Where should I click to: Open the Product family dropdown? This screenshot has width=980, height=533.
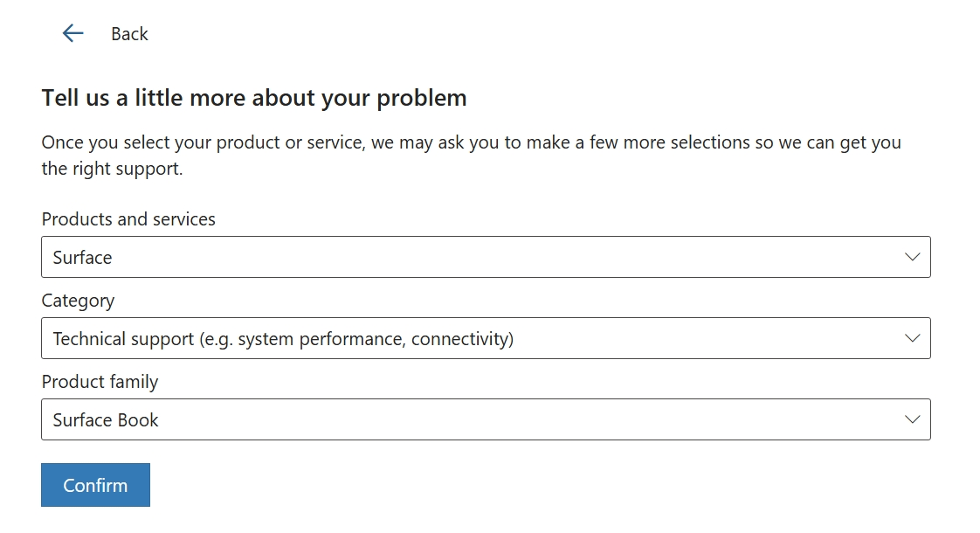click(x=485, y=419)
